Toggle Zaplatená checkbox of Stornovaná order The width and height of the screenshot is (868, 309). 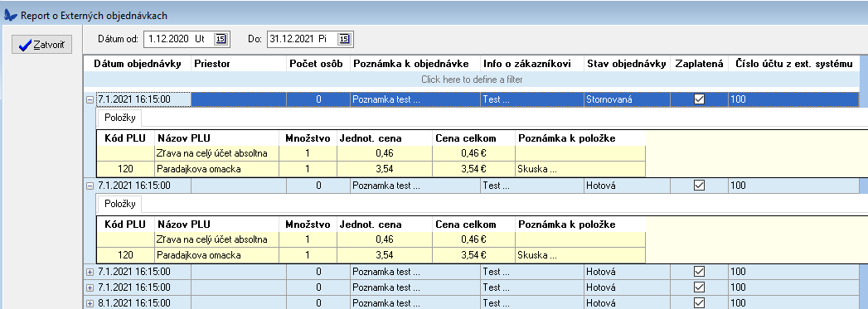[699, 99]
